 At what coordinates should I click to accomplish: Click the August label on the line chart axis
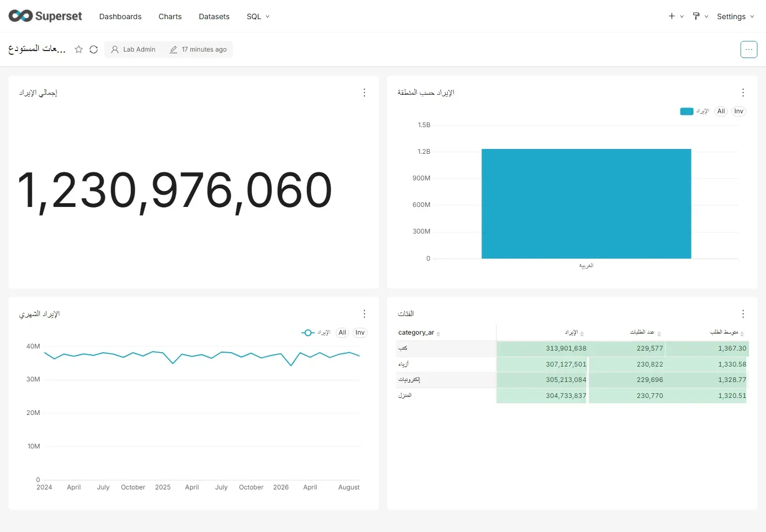click(x=349, y=487)
